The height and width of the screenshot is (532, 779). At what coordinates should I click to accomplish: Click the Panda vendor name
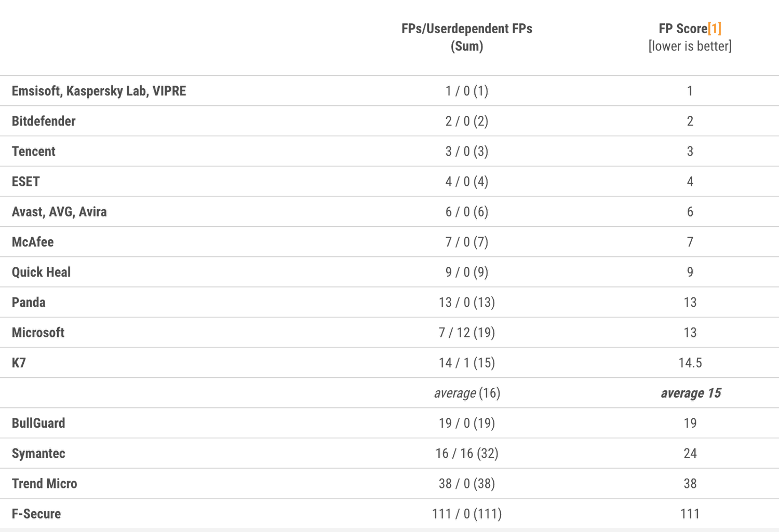pyautogui.click(x=29, y=302)
